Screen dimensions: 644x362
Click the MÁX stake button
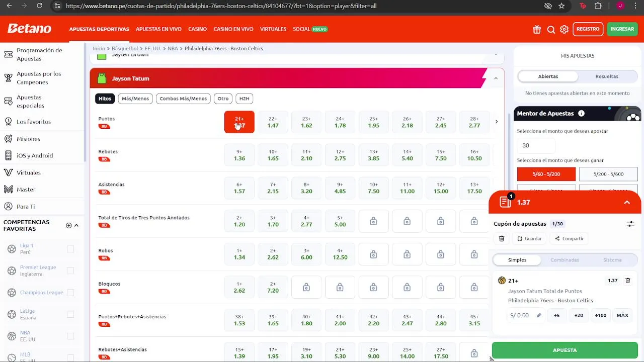pyautogui.click(x=622, y=315)
